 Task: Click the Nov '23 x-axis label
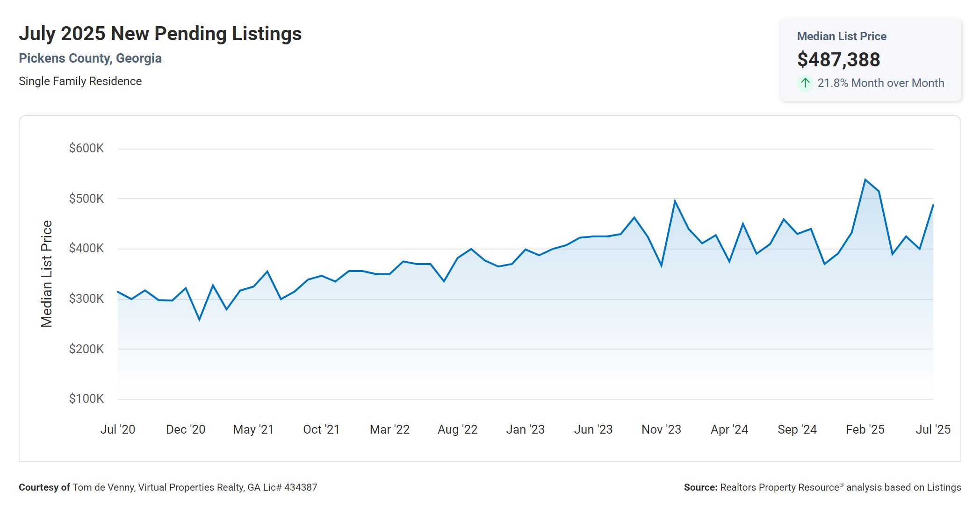click(x=661, y=429)
